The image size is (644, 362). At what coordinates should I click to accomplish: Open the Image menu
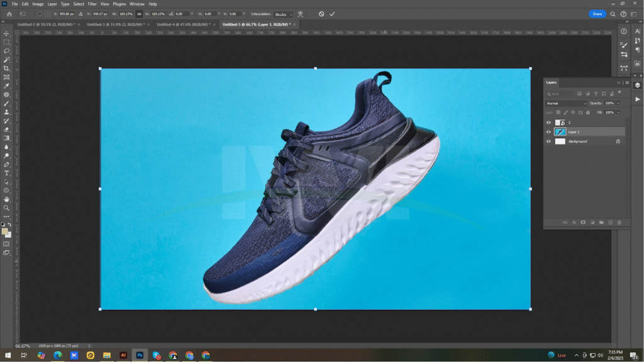coord(38,4)
